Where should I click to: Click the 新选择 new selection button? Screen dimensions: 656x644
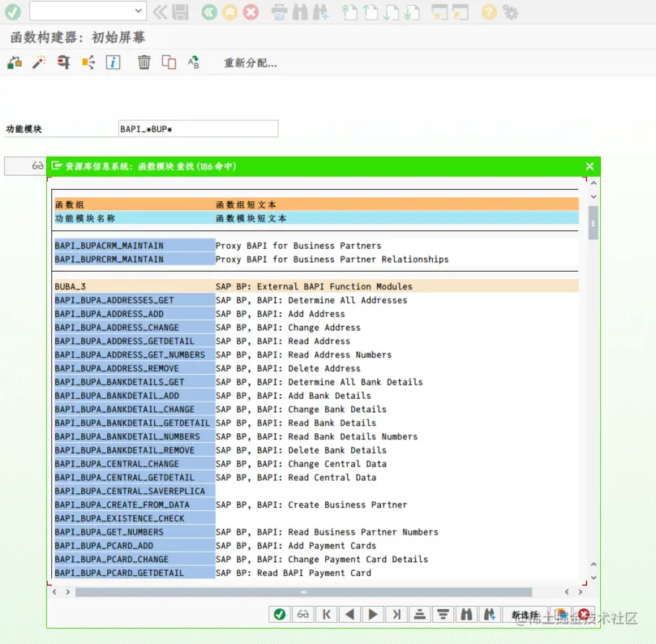click(525, 614)
